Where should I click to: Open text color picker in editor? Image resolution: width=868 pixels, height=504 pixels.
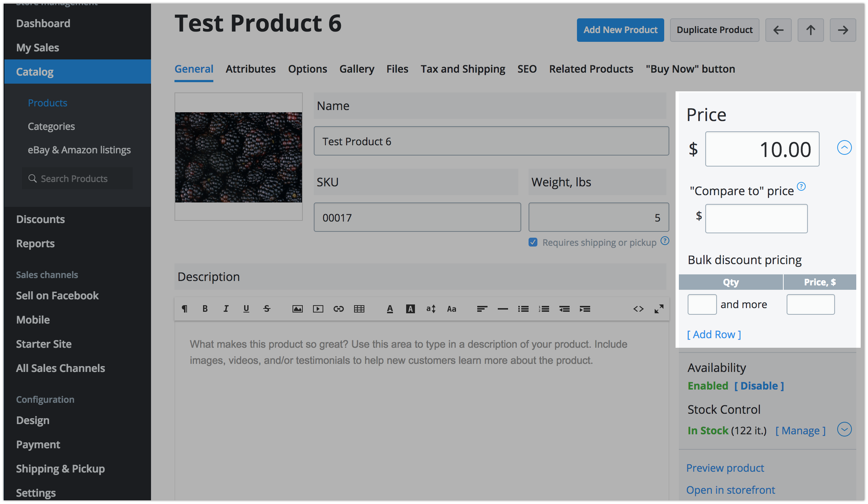(390, 309)
